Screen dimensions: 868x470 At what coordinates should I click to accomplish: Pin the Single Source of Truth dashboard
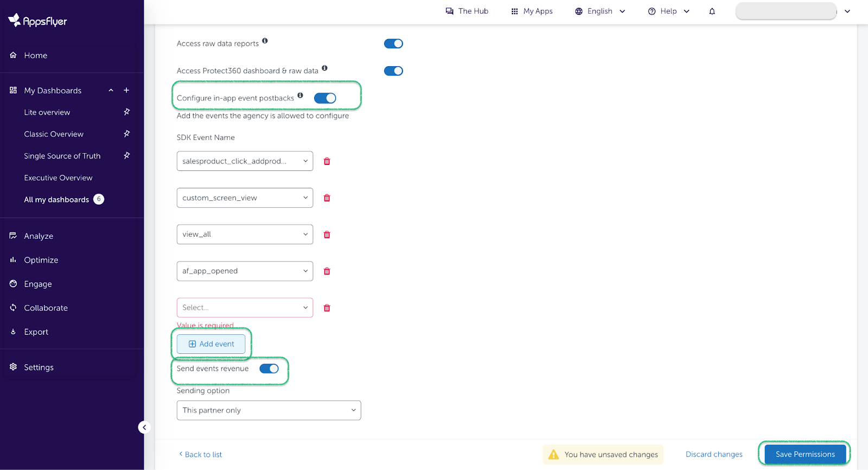point(126,155)
